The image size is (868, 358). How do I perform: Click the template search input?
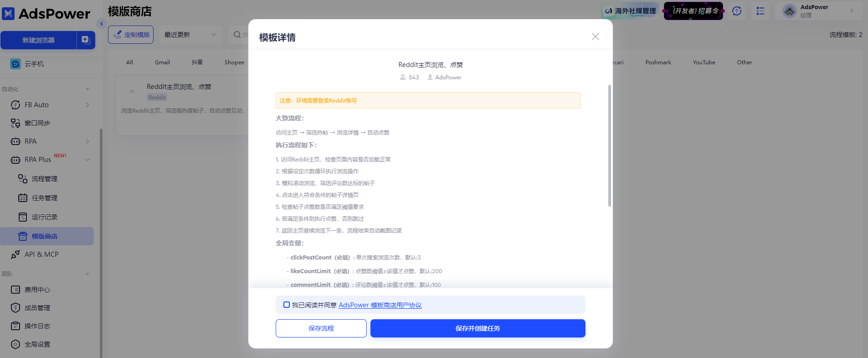(x=238, y=35)
